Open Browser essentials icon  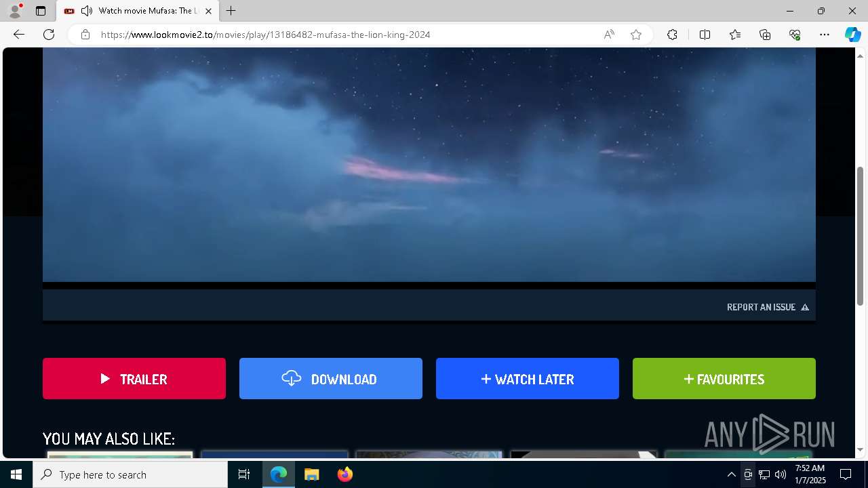[x=795, y=35]
